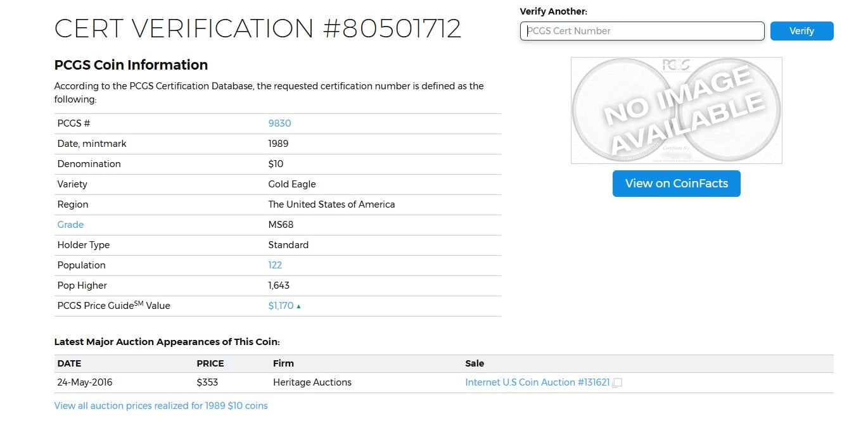Screen dimensions: 868x421
Task: Click the Verify Another label
Action: [553, 11]
